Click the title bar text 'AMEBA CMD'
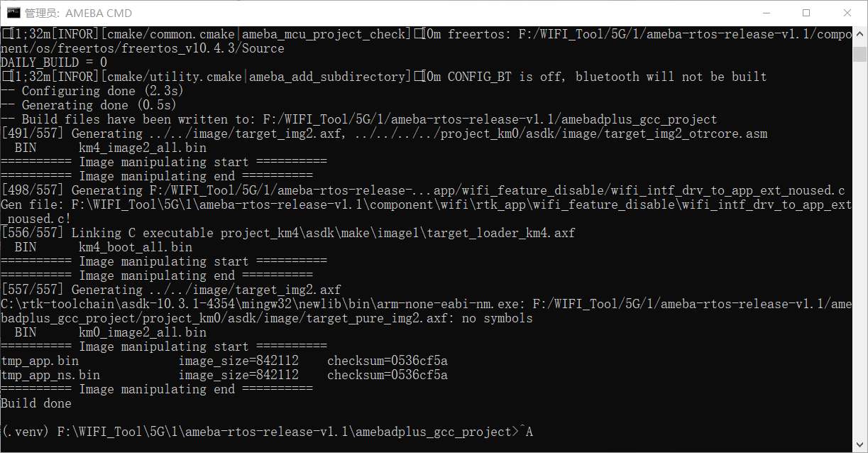 (99, 13)
